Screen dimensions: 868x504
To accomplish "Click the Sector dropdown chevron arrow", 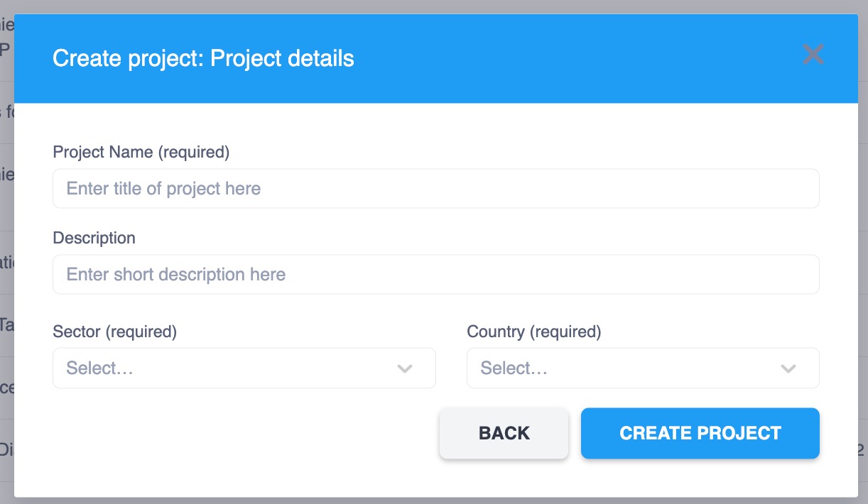I will tap(405, 368).
